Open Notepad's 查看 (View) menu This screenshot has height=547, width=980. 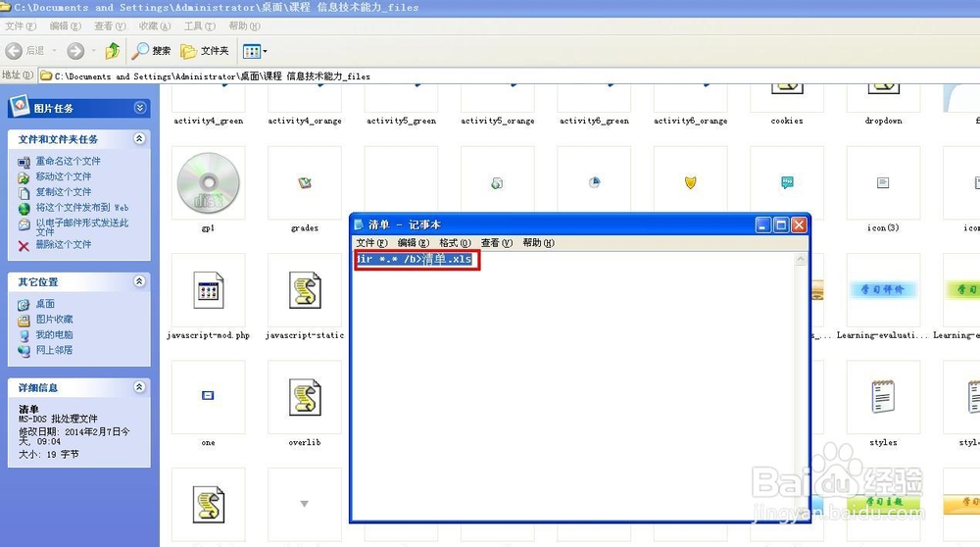tap(497, 242)
